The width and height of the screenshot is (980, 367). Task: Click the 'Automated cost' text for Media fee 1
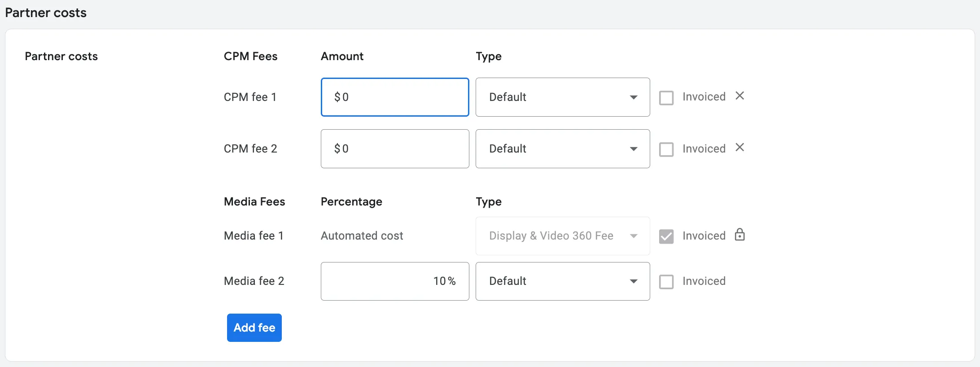point(362,236)
